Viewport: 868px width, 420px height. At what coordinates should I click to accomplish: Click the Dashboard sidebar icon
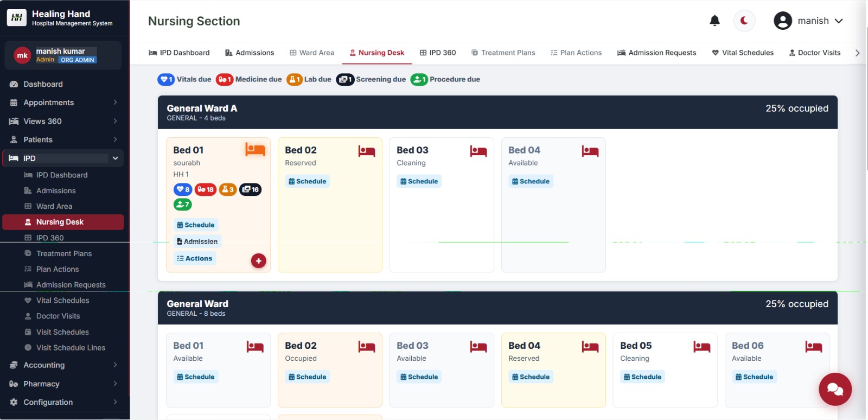(14, 84)
